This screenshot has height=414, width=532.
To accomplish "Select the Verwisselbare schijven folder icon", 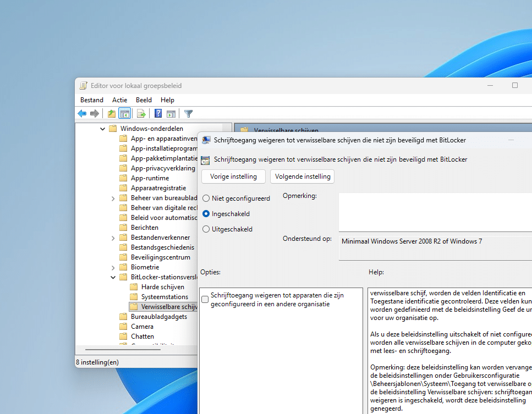I will point(134,306).
